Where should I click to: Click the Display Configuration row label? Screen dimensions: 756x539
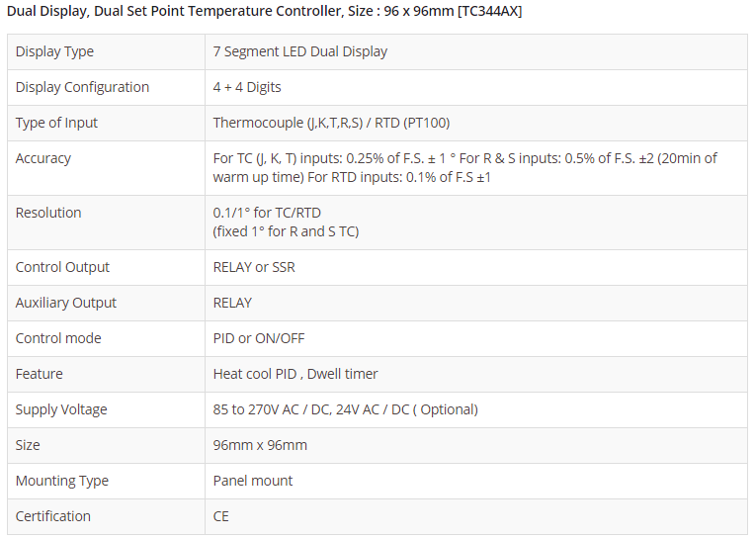tap(82, 87)
